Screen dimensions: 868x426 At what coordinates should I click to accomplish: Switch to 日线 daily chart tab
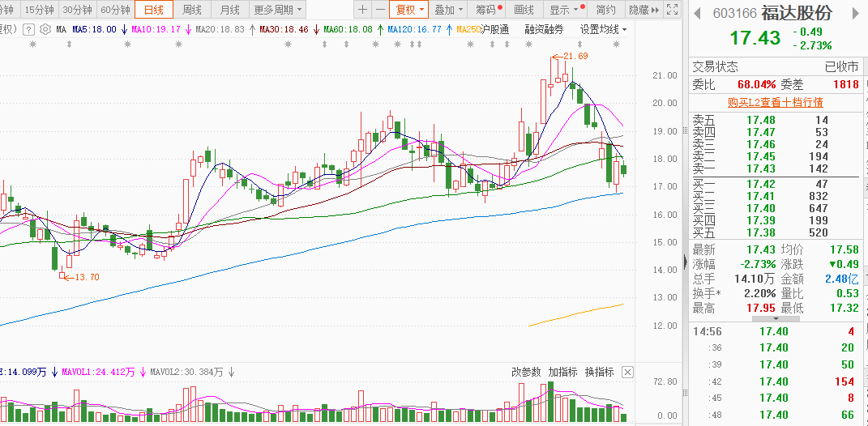[x=154, y=10]
